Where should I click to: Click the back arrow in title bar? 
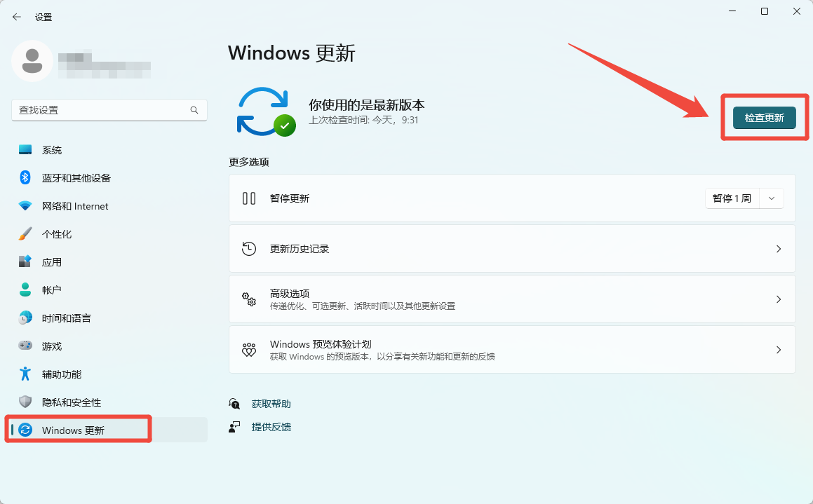pos(17,17)
